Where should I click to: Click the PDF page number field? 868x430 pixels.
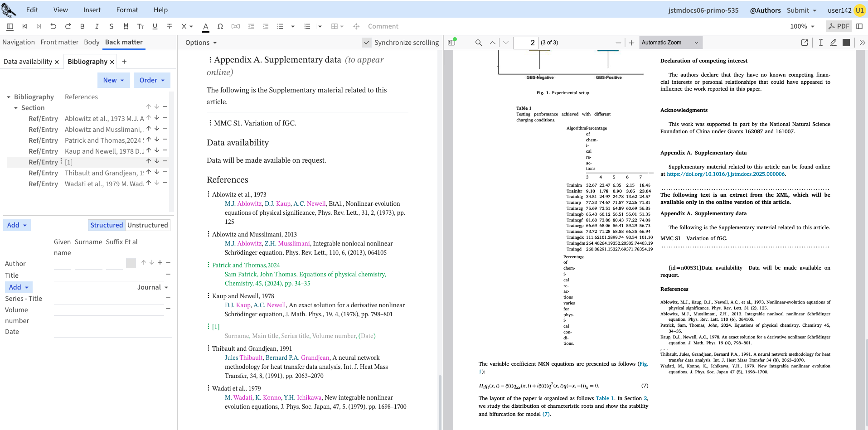pos(525,43)
